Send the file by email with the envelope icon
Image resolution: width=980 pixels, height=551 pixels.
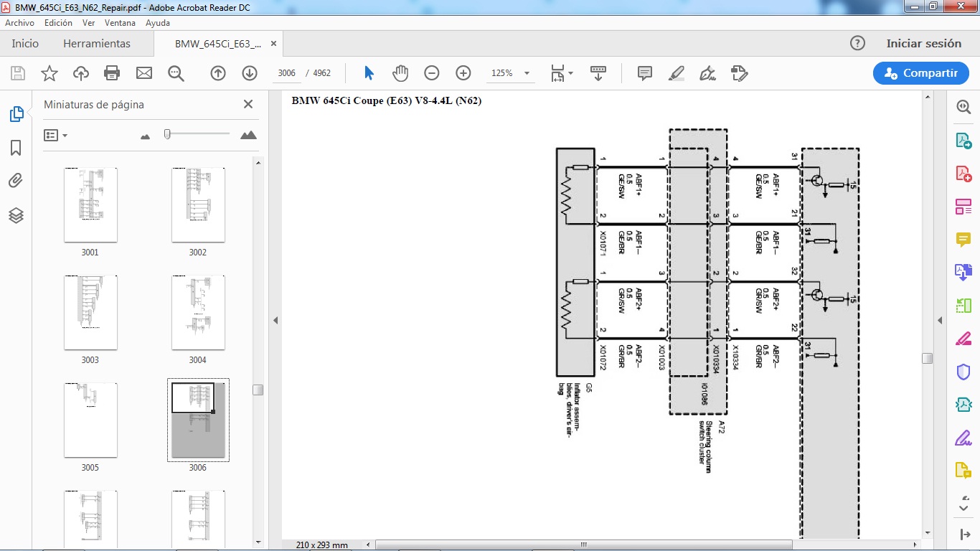tap(144, 73)
